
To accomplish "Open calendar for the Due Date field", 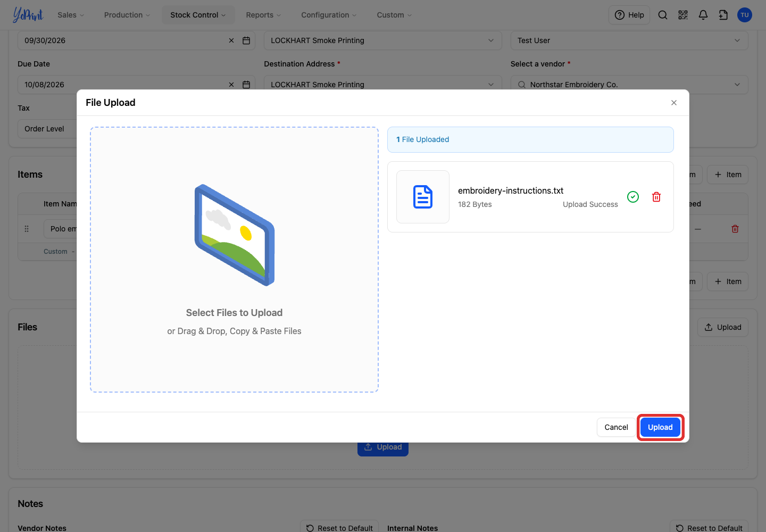I will click(x=246, y=85).
